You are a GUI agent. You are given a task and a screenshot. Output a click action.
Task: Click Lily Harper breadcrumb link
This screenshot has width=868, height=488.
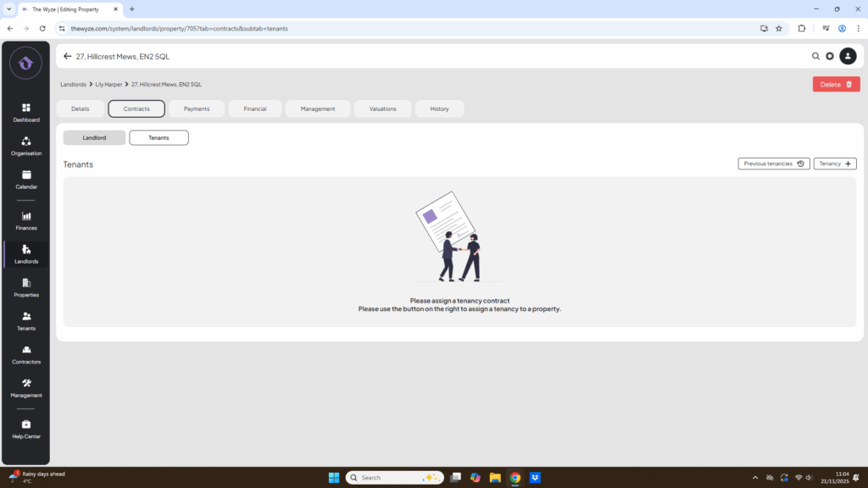[108, 85]
